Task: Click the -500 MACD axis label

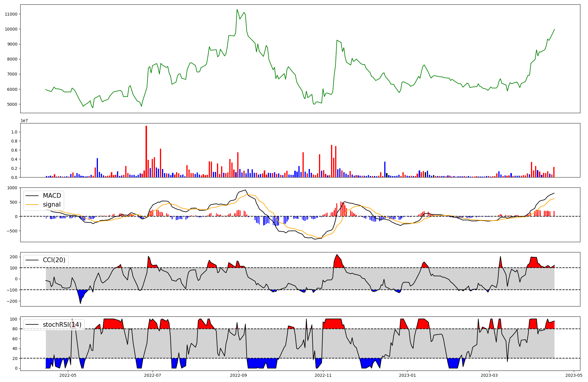Action: click(11, 231)
